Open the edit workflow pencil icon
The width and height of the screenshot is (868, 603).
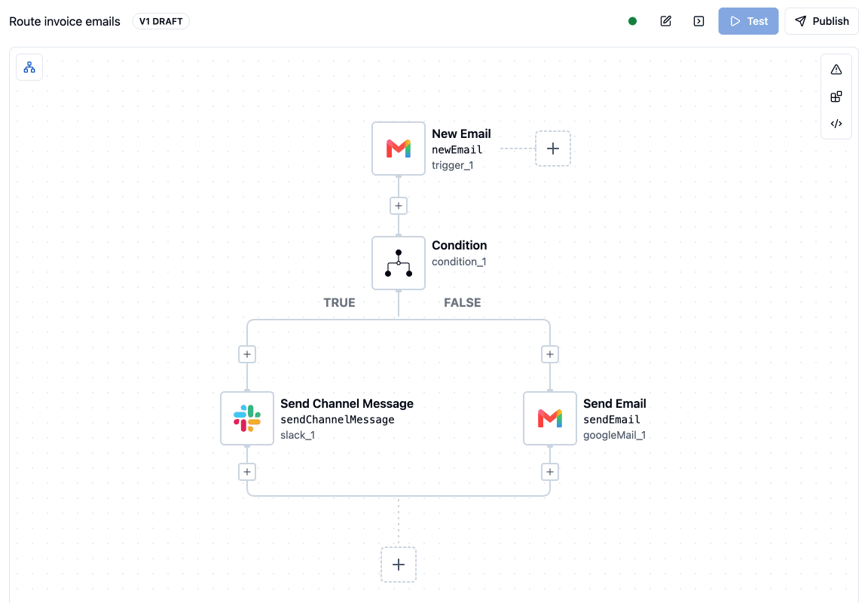pyautogui.click(x=666, y=21)
